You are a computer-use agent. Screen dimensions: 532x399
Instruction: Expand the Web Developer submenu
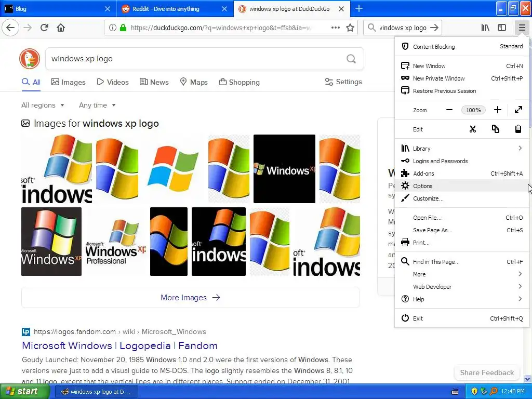pyautogui.click(x=462, y=287)
